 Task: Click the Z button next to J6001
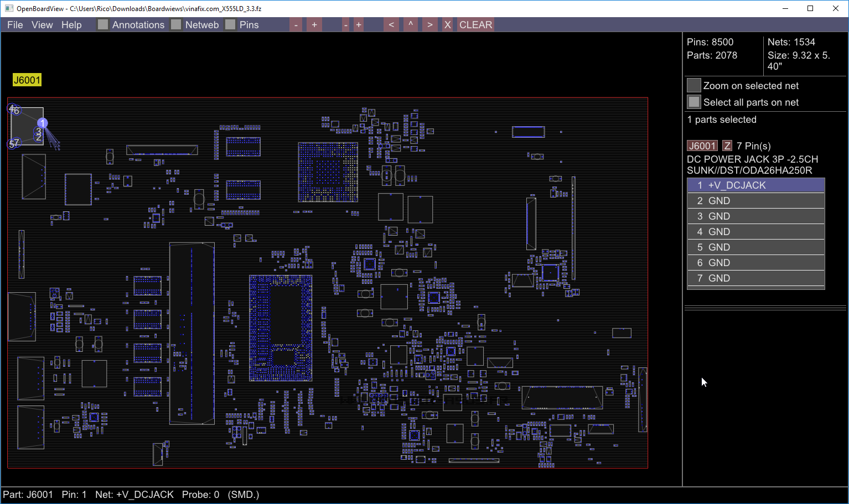(x=727, y=146)
